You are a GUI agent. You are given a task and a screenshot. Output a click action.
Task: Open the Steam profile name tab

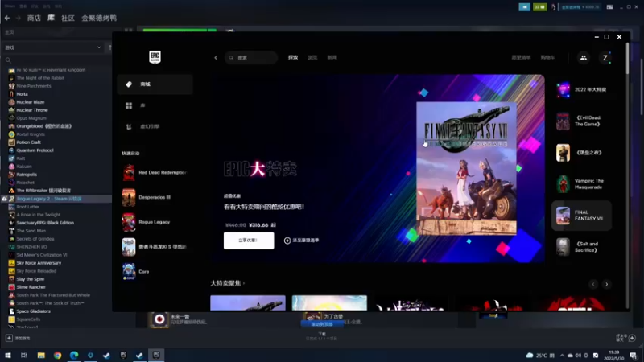(x=99, y=18)
